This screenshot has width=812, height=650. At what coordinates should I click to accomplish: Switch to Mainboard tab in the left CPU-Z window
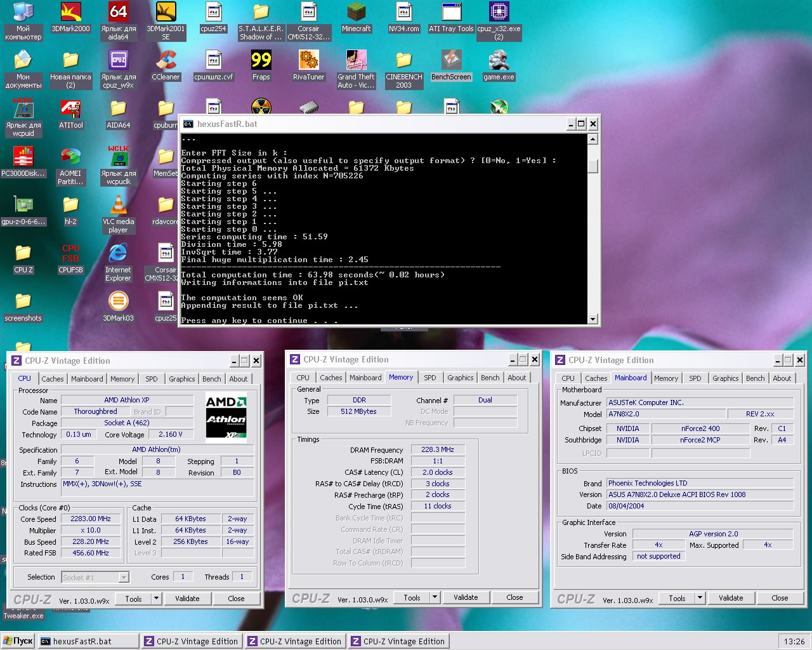87,379
